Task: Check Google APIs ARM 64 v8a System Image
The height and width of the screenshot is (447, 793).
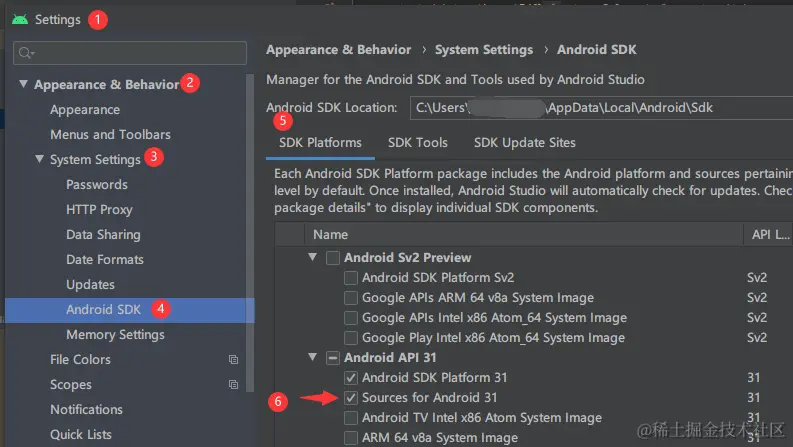Action: (350, 298)
